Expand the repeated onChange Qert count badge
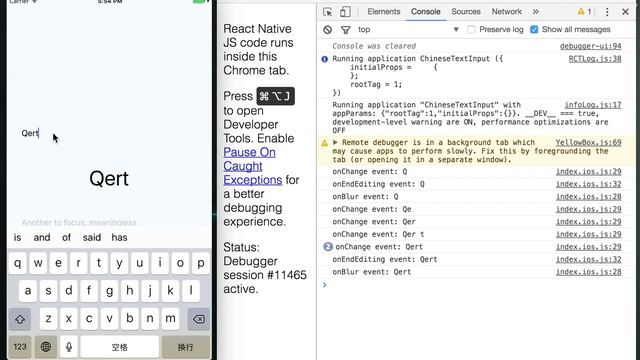Image resolution: width=640 pixels, height=360 pixels. (328, 247)
